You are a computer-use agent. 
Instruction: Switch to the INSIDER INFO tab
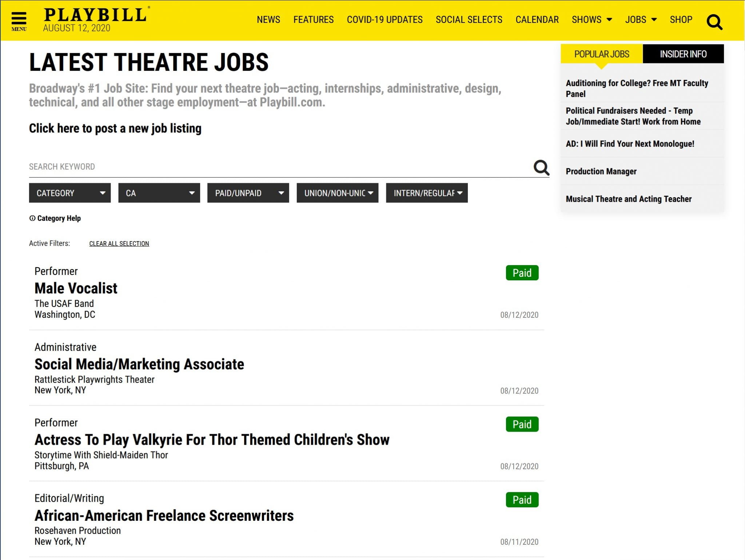click(x=683, y=54)
